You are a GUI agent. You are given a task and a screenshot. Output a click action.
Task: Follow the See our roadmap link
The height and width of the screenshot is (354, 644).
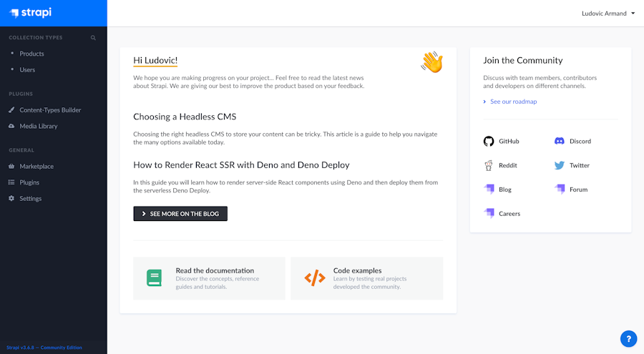513,102
